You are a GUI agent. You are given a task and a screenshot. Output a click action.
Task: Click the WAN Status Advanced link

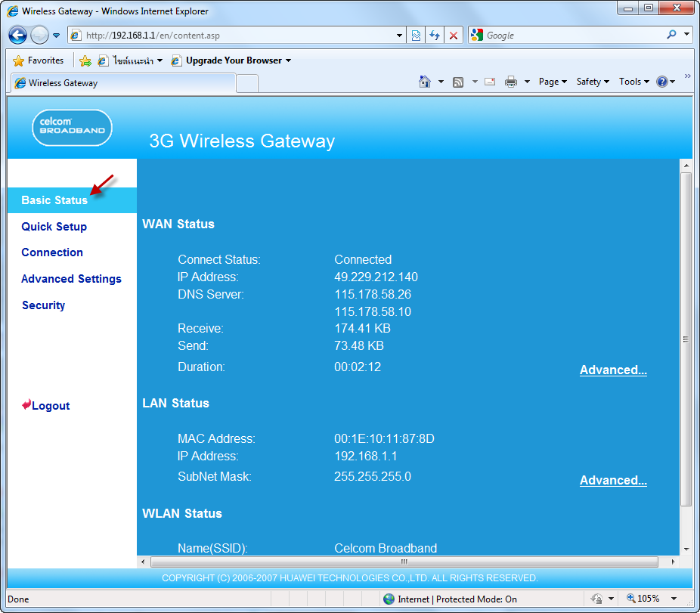[x=613, y=370]
